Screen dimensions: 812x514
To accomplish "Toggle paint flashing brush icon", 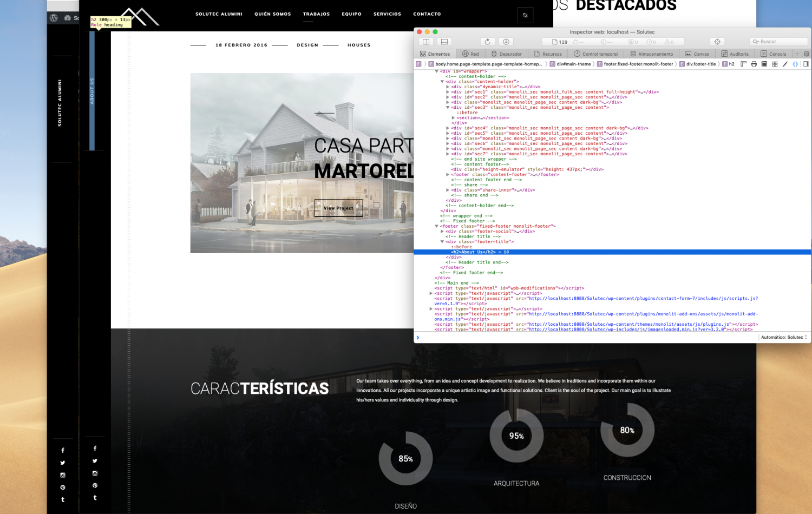I will (785, 64).
